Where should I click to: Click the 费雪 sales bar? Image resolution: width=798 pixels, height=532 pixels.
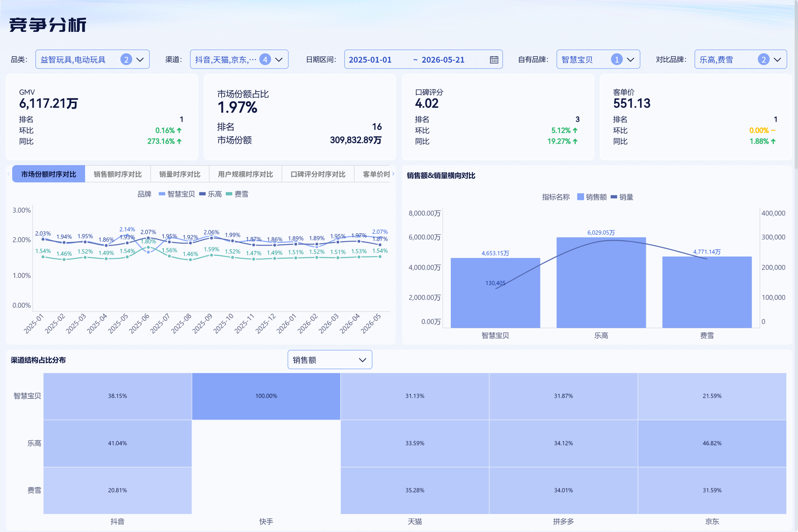click(707, 292)
